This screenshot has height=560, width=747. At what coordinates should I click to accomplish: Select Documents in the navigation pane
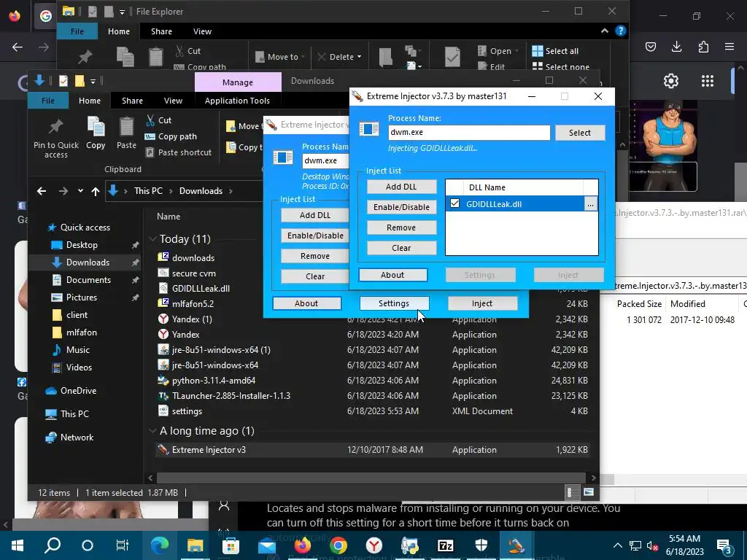[88, 279]
